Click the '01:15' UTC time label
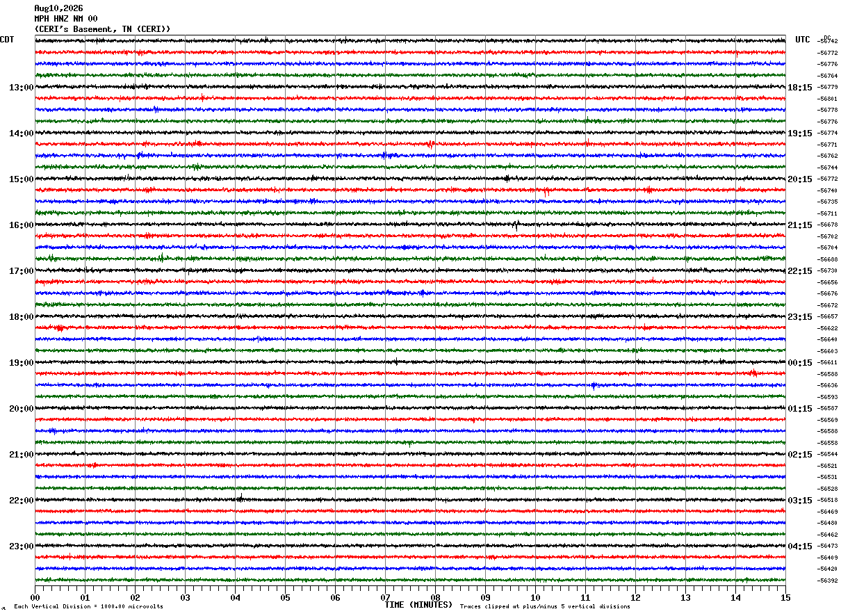This screenshot has height=616, width=841. point(800,409)
